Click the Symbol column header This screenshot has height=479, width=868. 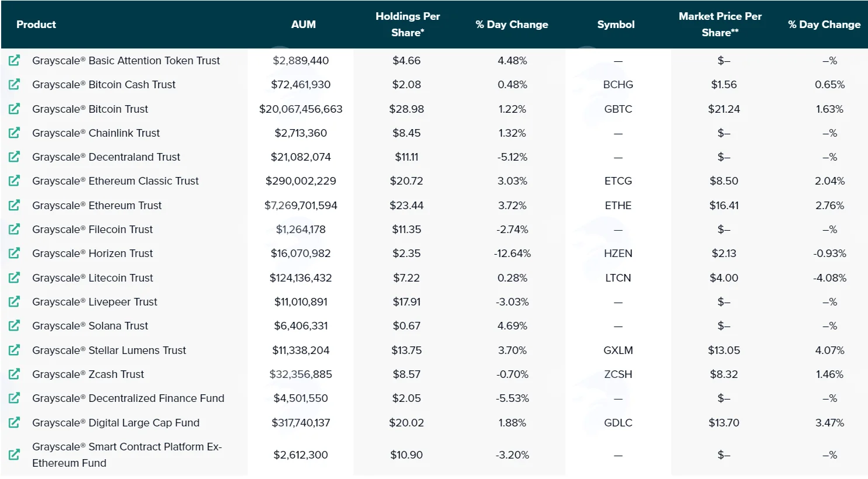616,25
